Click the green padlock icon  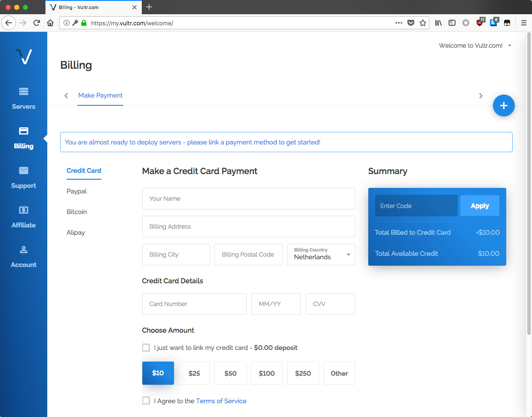click(x=84, y=23)
